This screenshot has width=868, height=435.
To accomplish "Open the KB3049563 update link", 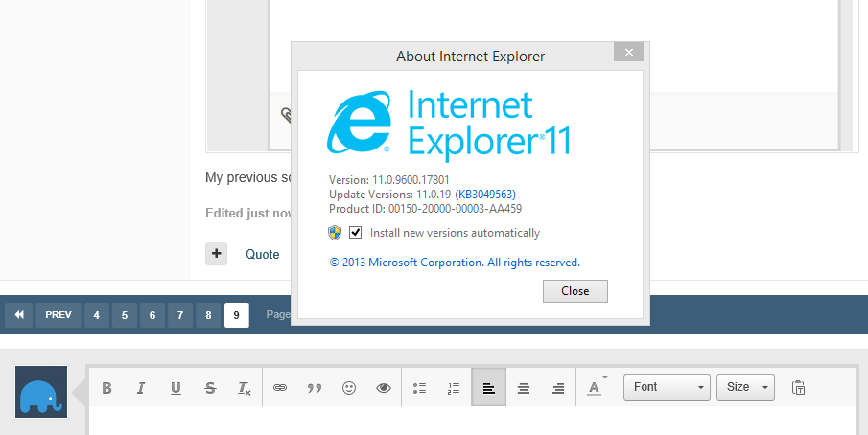I will (x=485, y=194).
